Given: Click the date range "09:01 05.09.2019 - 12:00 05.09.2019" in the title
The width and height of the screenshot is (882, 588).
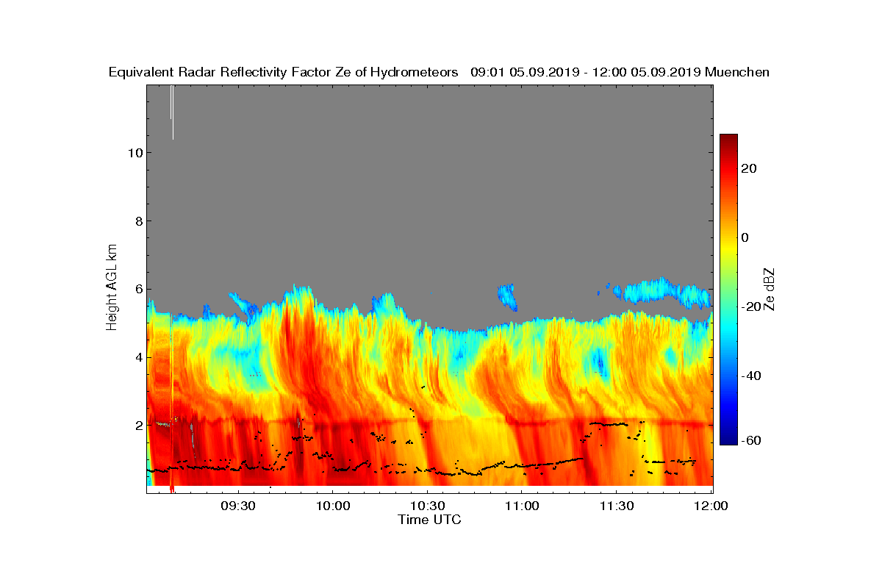Looking at the screenshot, I should click(x=586, y=72).
